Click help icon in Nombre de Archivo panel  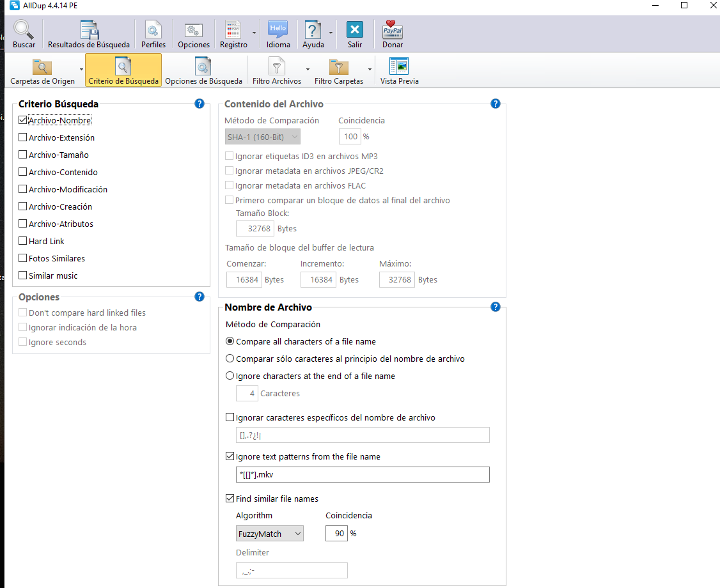coord(495,307)
